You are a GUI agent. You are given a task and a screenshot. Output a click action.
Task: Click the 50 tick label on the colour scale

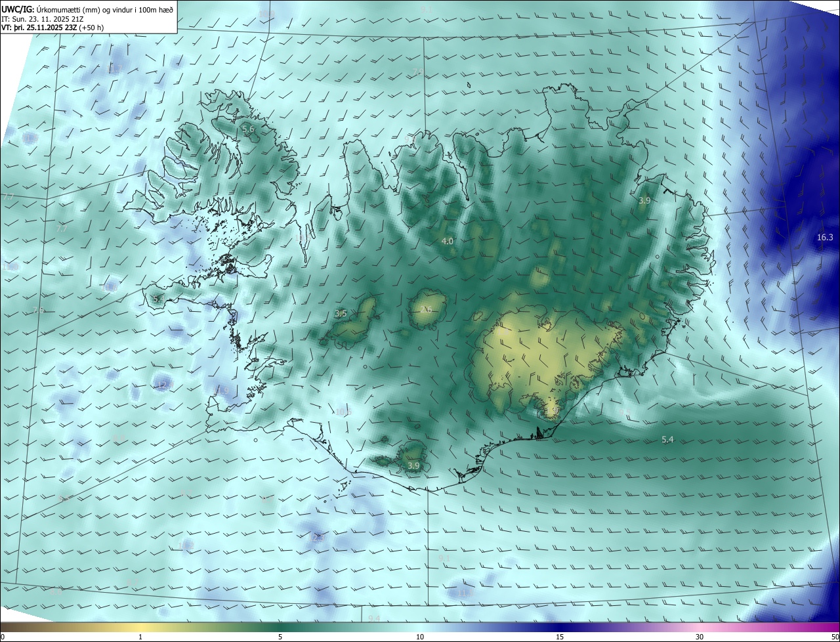coord(835,637)
